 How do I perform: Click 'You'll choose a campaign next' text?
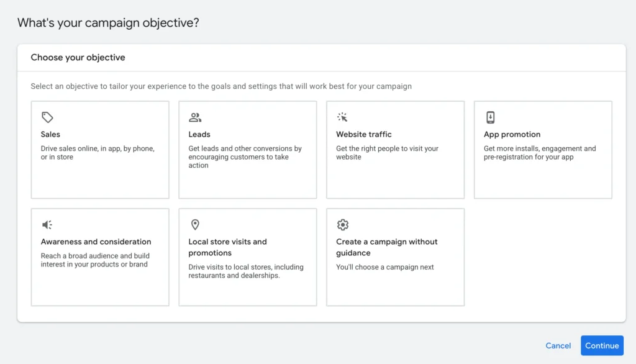pyautogui.click(x=385, y=267)
